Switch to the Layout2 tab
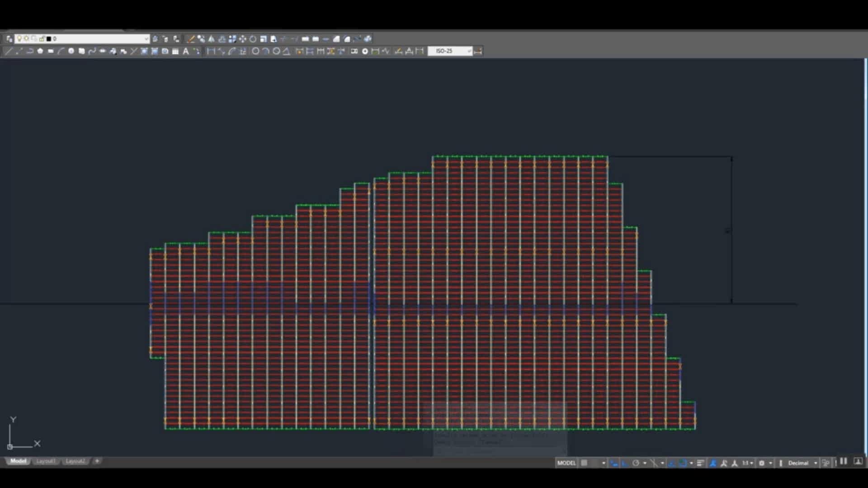 [75, 461]
